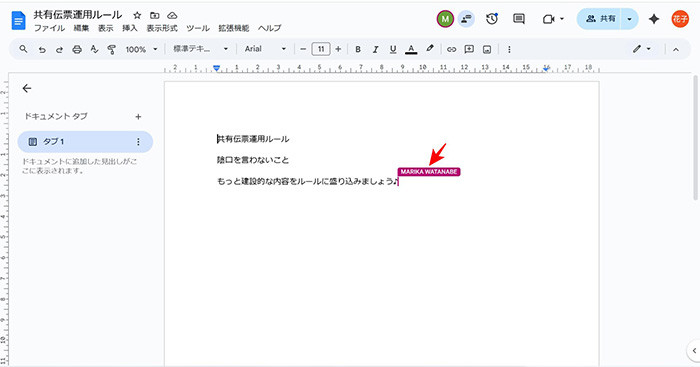700x367 pixels.
Task: Select タブ 1 in the sidebar
Action: (x=85, y=142)
